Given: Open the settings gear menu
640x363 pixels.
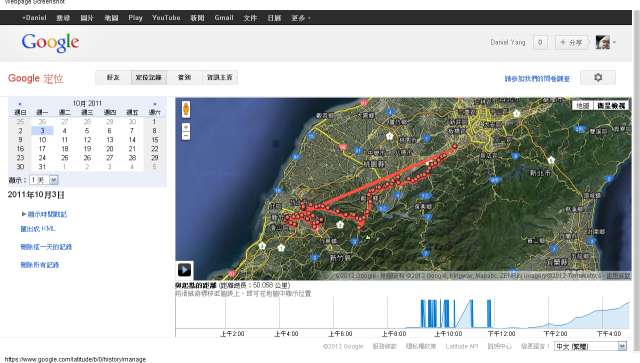Looking at the screenshot, I should pos(598,77).
